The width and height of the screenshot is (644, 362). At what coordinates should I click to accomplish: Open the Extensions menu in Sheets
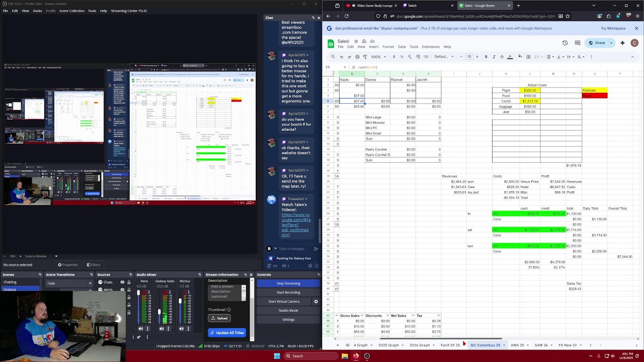[431, 47]
